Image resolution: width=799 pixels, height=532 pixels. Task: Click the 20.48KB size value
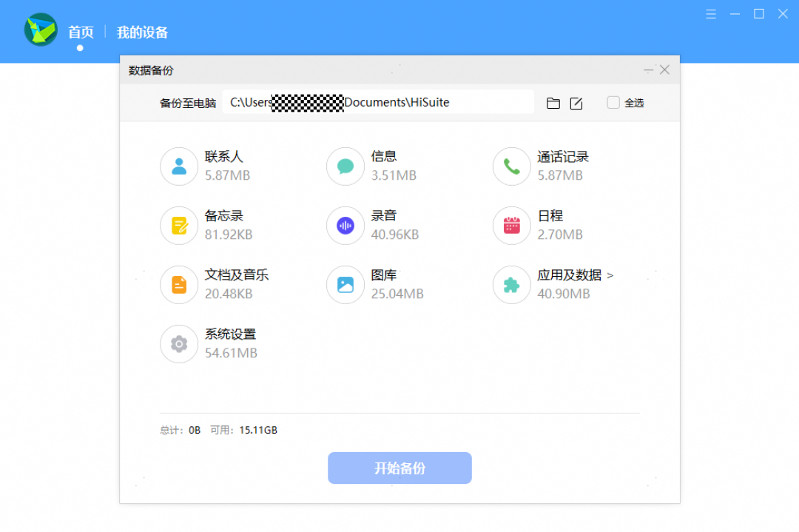click(229, 294)
